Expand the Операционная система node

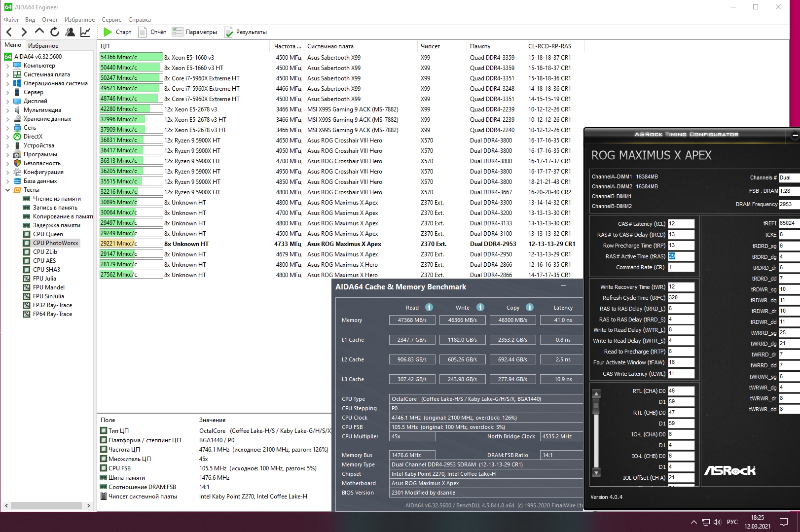pyautogui.click(x=7, y=83)
